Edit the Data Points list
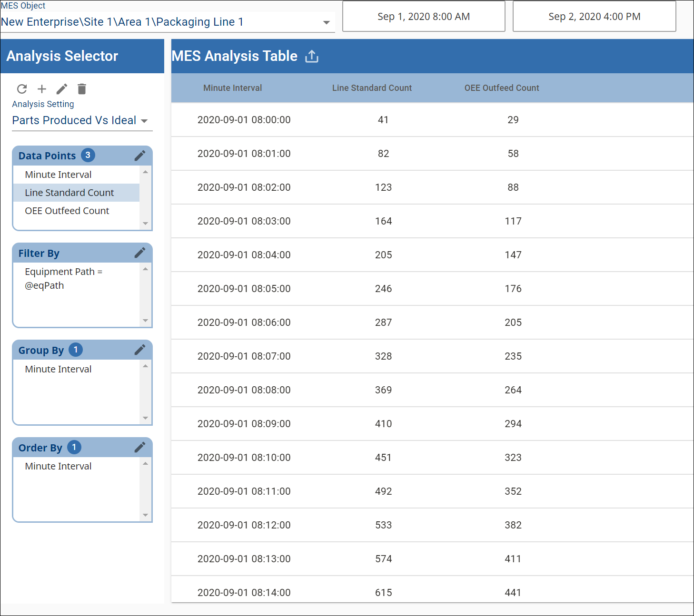Image resolution: width=694 pixels, height=616 pixels. (x=140, y=156)
